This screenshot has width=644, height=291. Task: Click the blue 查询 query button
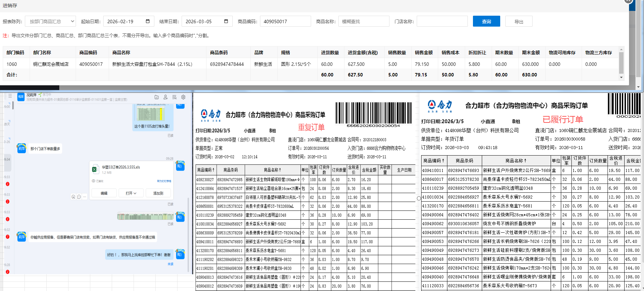pos(486,21)
